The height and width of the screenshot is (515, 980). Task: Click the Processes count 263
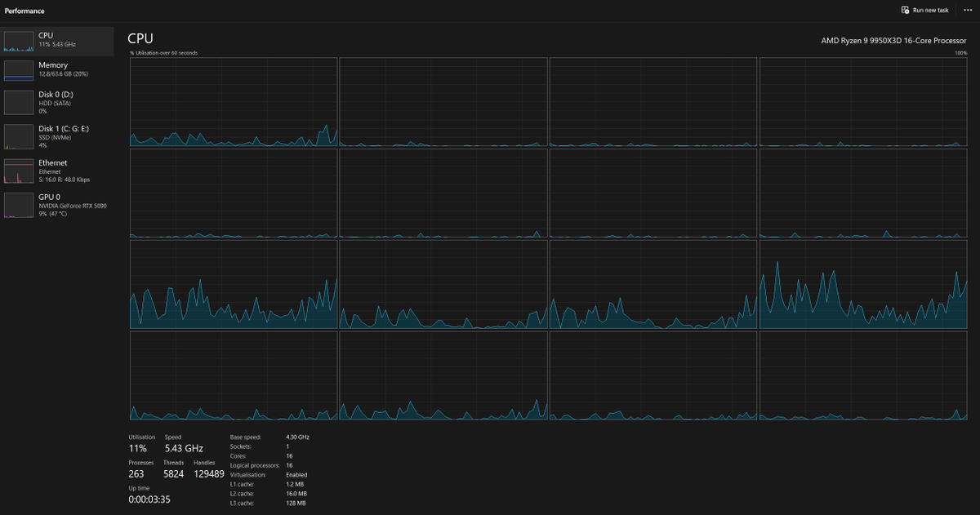[136, 473]
